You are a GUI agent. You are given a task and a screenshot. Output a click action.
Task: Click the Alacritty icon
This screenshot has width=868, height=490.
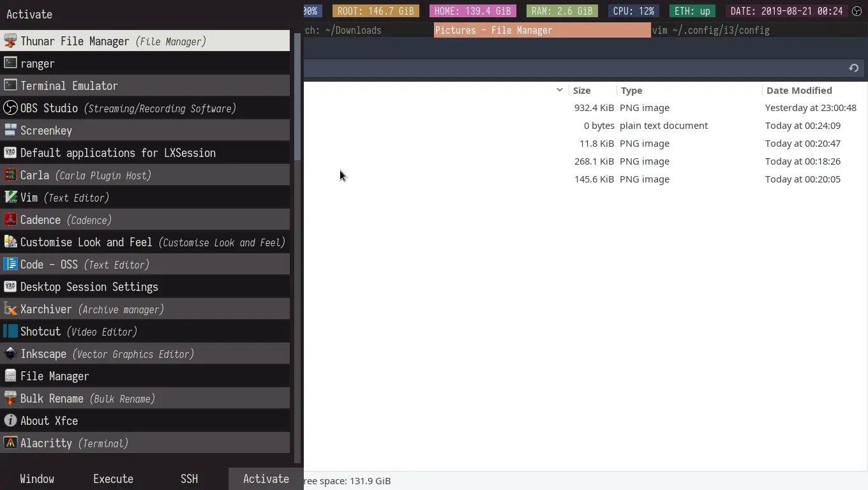pos(10,443)
